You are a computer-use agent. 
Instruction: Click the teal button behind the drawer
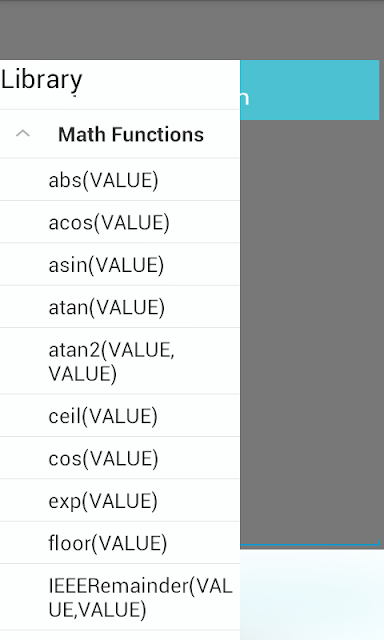coord(310,90)
